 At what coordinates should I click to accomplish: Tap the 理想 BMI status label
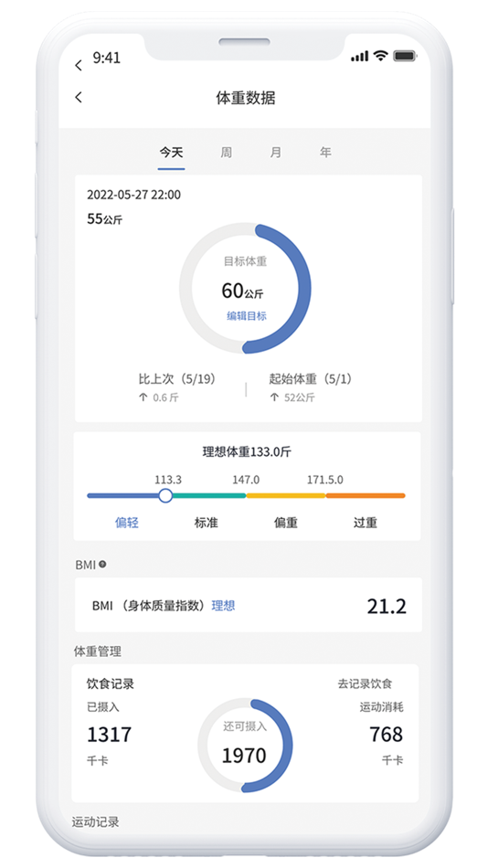[223, 606]
